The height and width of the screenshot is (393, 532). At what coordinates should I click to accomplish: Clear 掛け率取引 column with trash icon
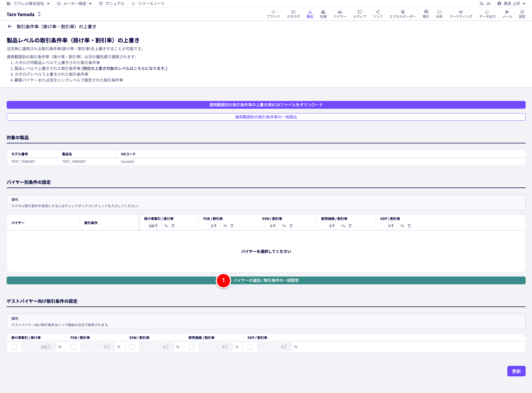(x=173, y=226)
